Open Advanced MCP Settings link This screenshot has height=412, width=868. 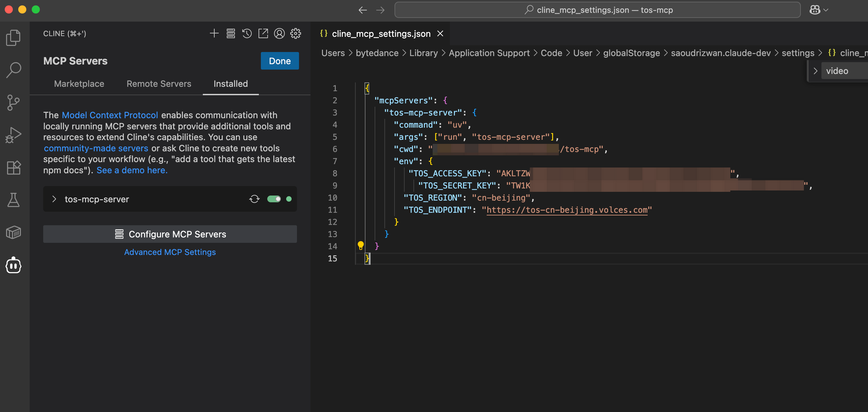click(x=170, y=252)
